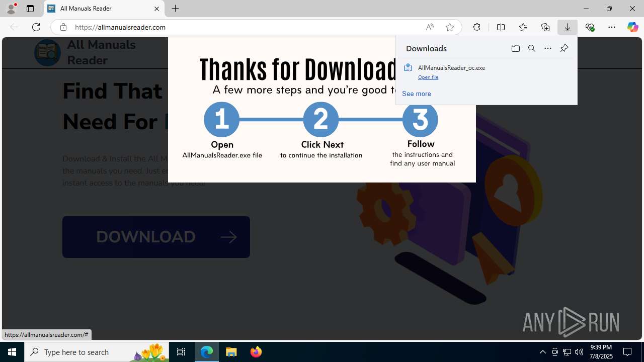Open File Explorer from taskbar

coord(231,352)
